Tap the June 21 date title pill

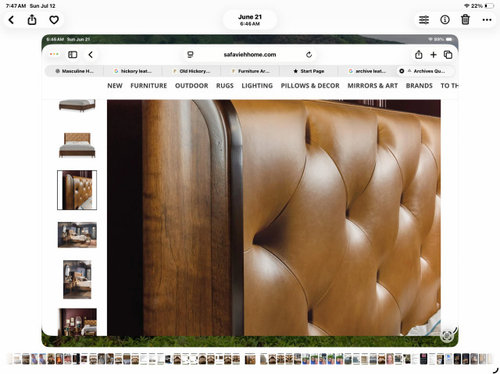point(250,20)
